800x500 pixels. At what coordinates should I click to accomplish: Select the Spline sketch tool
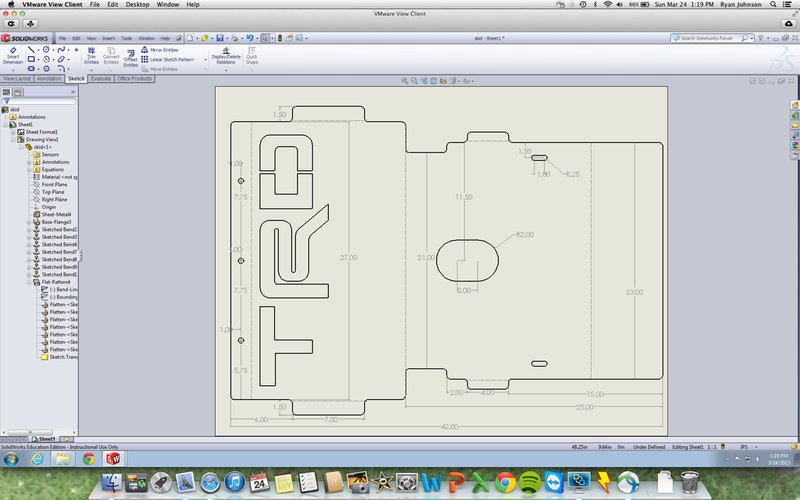[x=61, y=49]
